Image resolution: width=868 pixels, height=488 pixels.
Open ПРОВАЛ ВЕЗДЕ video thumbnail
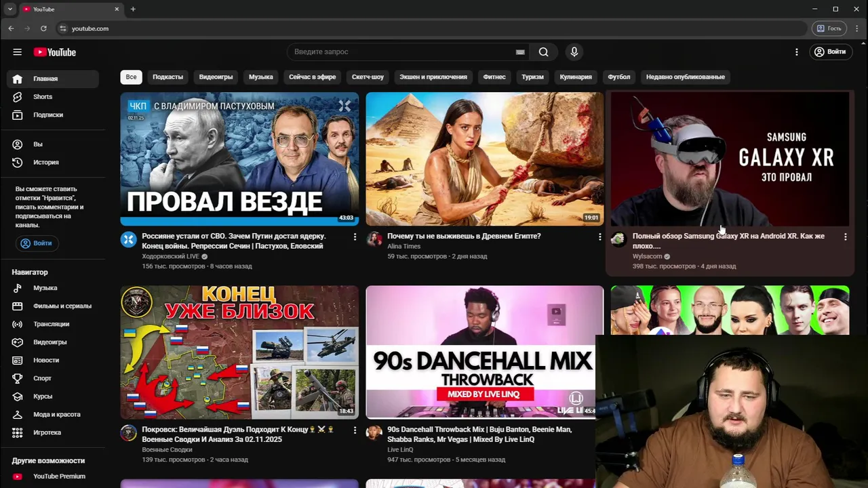point(239,159)
